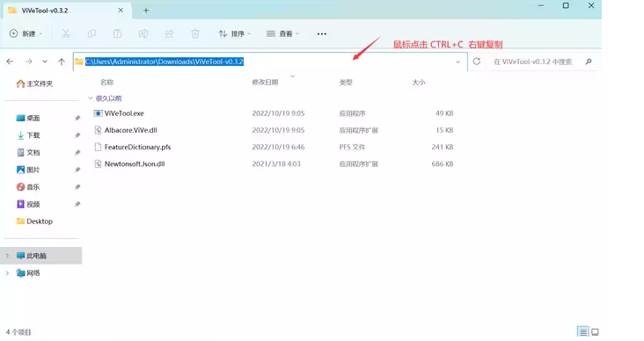Screen dimensions: 644x341
Task: Switch to large icons view layout
Action: (595, 331)
